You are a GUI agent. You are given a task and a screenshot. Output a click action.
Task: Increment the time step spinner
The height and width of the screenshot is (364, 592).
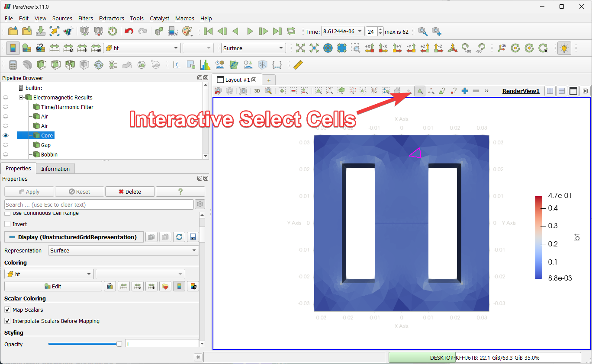point(380,29)
